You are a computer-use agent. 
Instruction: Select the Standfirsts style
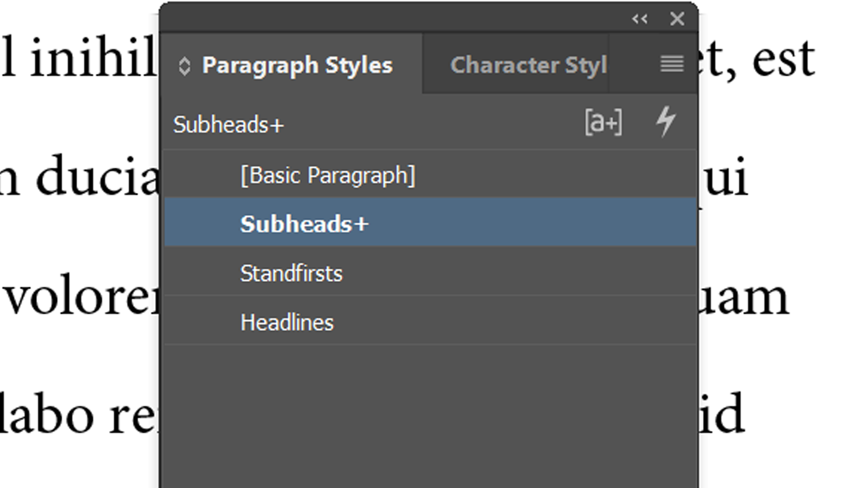tap(292, 272)
